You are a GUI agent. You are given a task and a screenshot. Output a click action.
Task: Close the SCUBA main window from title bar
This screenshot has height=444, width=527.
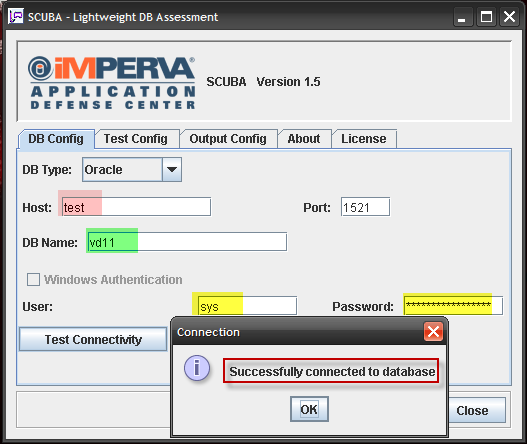[x=509, y=17]
